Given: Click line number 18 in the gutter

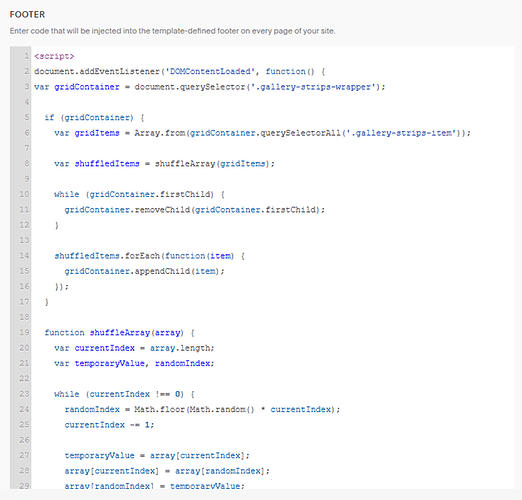Looking at the screenshot, I should point(24,317).
